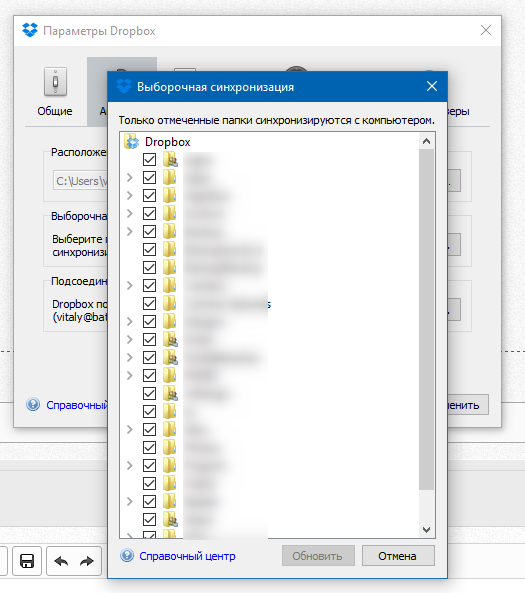
Task: Open the Справочный центр link in sync dialog
Action: click(187, 556)
